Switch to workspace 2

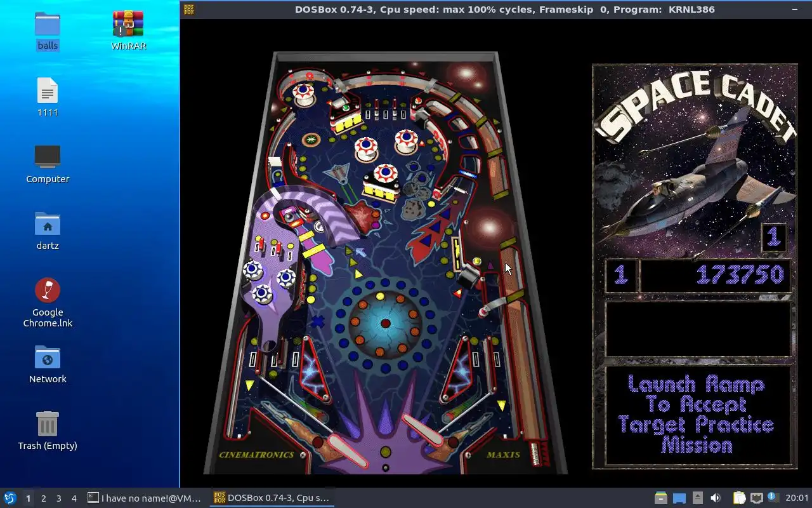43,498
